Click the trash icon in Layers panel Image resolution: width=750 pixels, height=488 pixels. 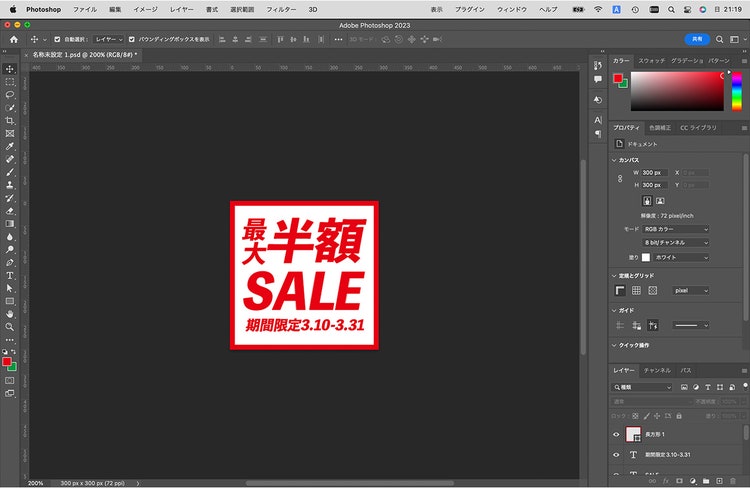(x=733, y=481)
